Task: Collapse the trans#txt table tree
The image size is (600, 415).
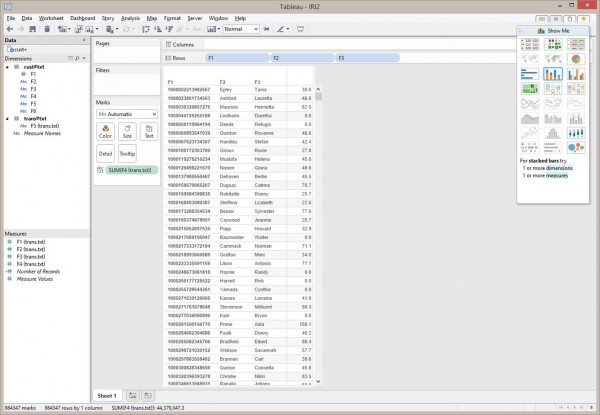Action: click(7, 119)
